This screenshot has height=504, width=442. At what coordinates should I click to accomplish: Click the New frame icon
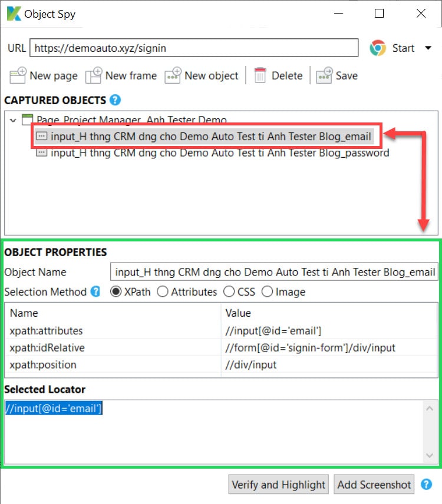[94, 75]
